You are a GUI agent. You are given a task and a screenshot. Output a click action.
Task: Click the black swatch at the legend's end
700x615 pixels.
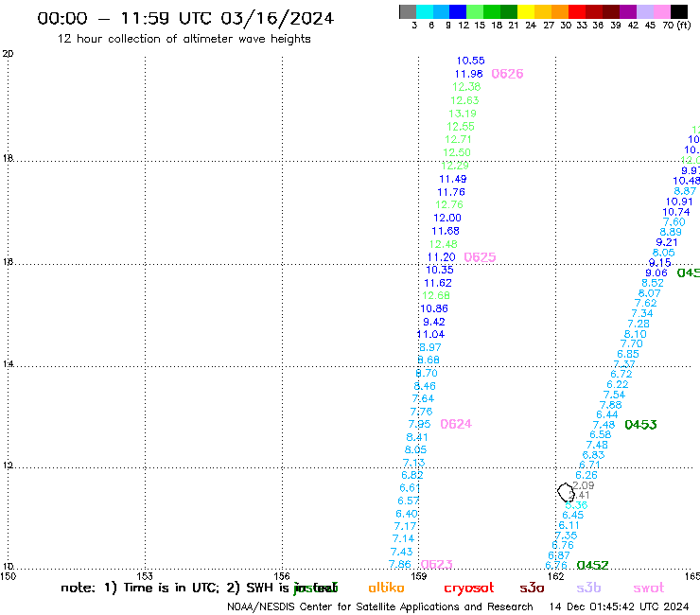(x=679, y=11)
